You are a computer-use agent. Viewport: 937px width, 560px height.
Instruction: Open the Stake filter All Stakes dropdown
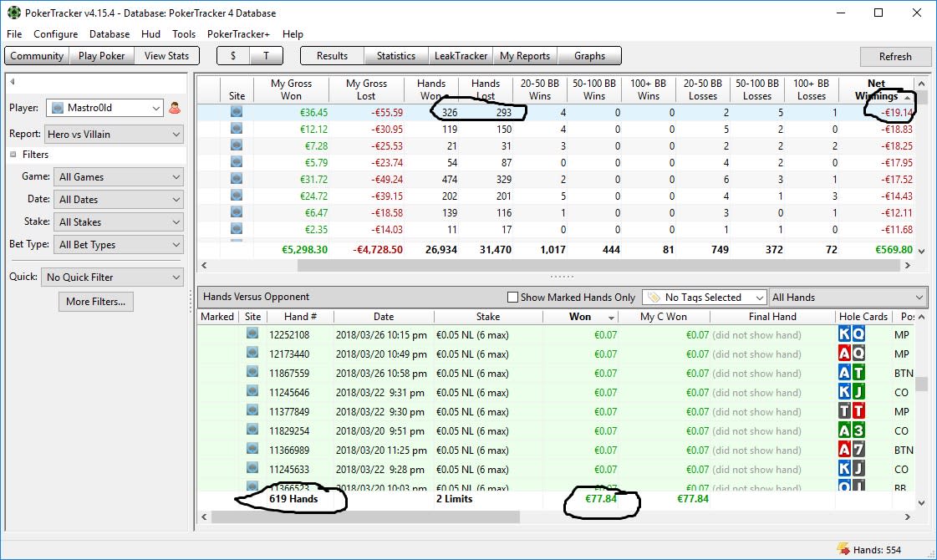click(119, 221)
